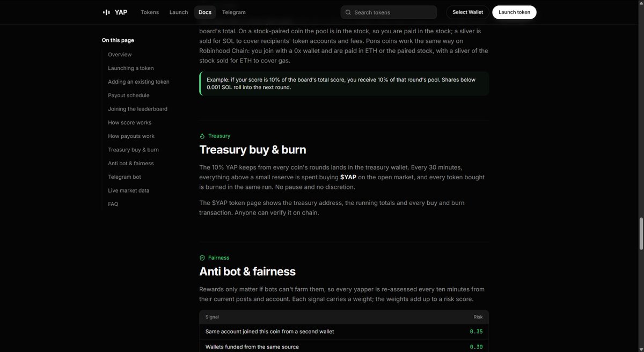Click the 'On this page' sidebar title

[x=118, y=40]
